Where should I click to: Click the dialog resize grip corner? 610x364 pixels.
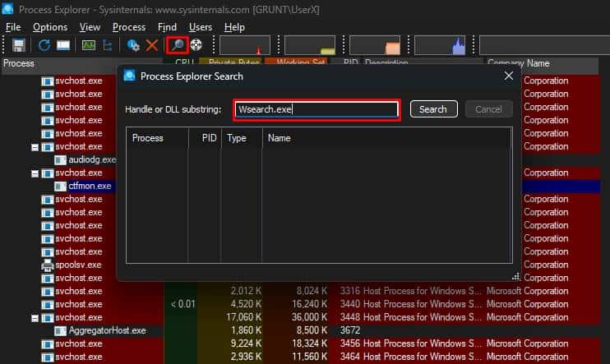click(x=515, y=277)
